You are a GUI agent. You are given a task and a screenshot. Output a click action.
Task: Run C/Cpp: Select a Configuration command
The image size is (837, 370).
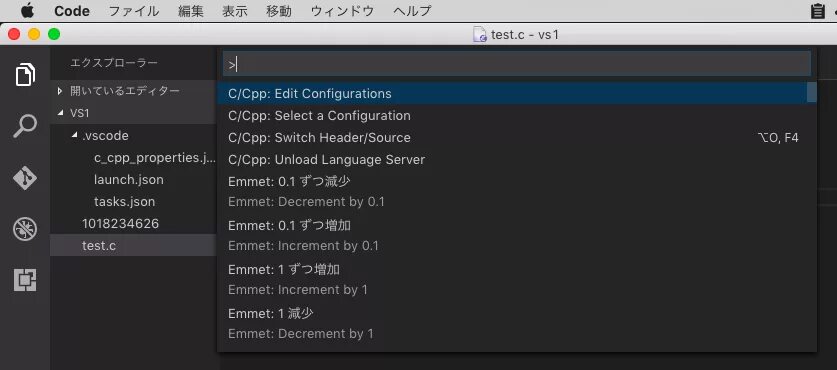[517, 115]
